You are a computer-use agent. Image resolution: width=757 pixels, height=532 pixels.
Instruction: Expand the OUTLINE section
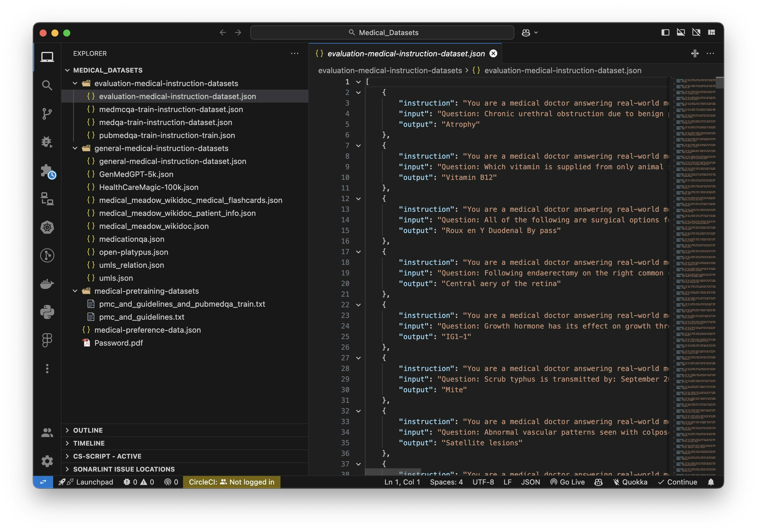88,430
